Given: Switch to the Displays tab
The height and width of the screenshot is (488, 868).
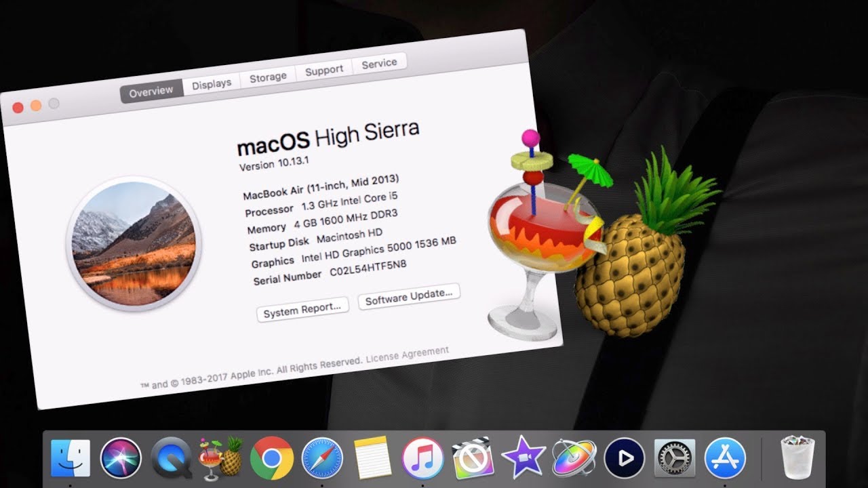Looking at the screenshot, I should point(212,84).
